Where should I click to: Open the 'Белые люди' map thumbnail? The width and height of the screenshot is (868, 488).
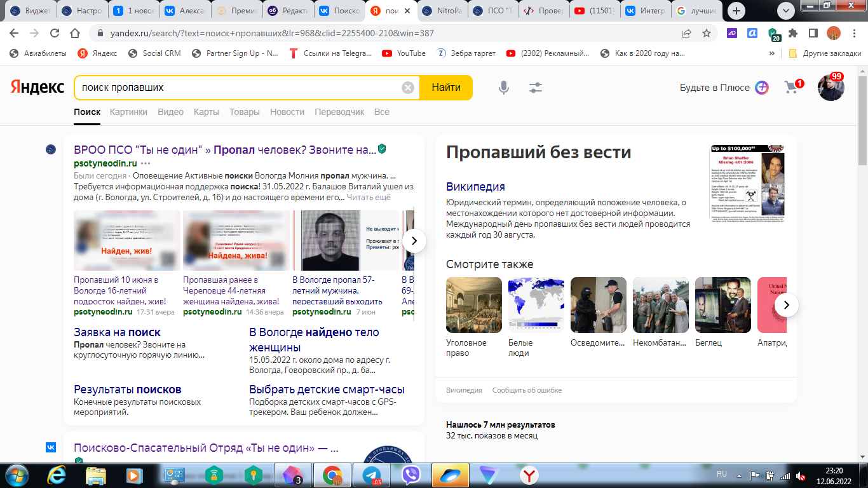(536, 305)
